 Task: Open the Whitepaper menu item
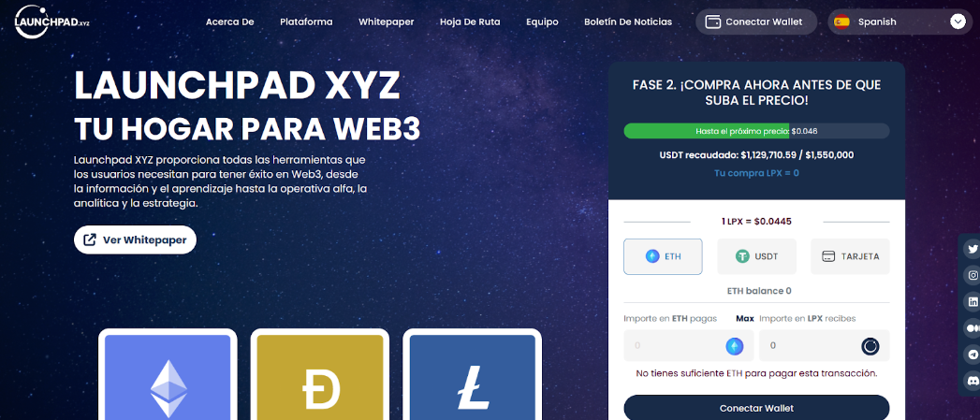click(x=387, y=22)
